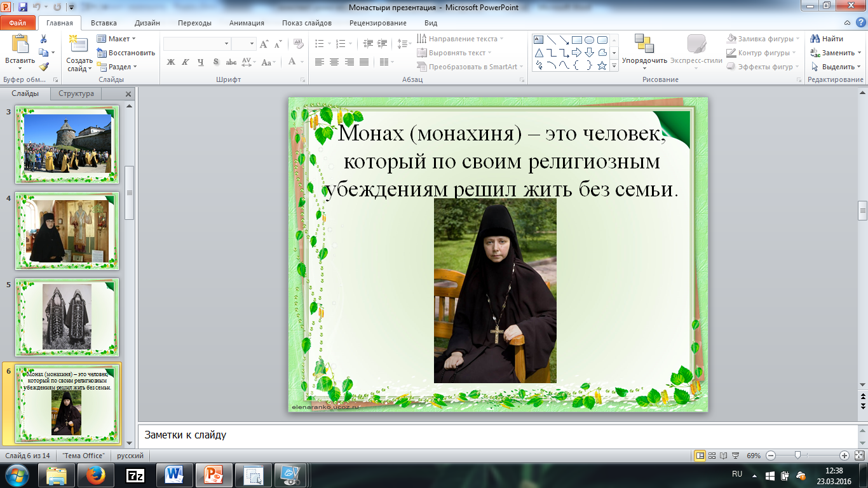Screen dimensions: 868x488
Task: Toggle strikethrough abc formatting
Action: 231,62
